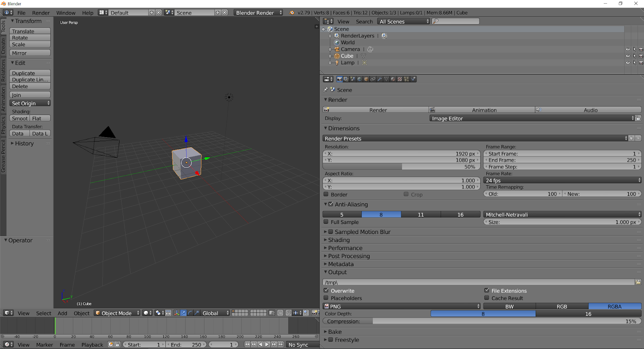Open the File menu
Image resolution: width=644 pixels, height=349 pixels.
[x=21, y=12]
